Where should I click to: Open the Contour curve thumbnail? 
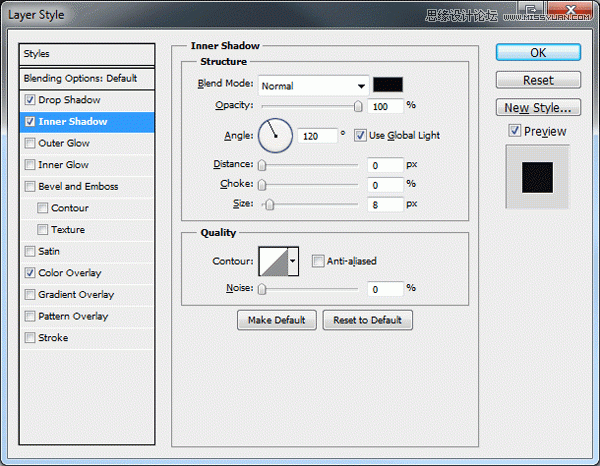[272, 262]
